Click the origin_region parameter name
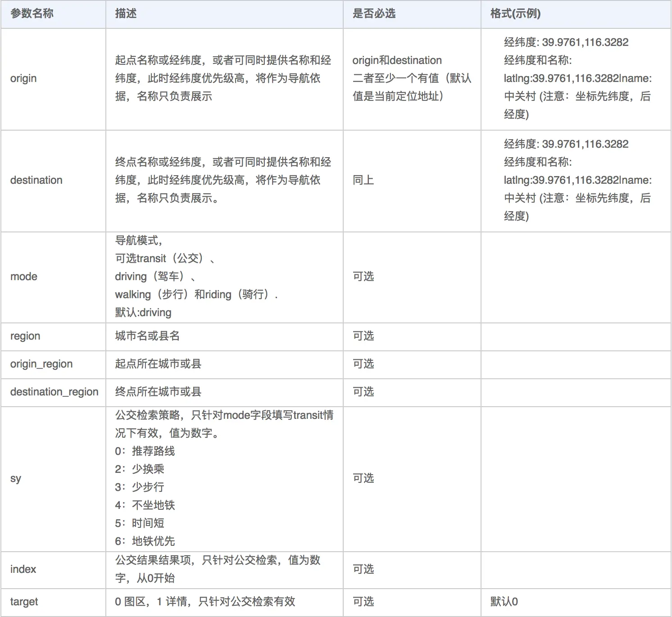Viewport: 672px width, 617px height. point(41,364)
